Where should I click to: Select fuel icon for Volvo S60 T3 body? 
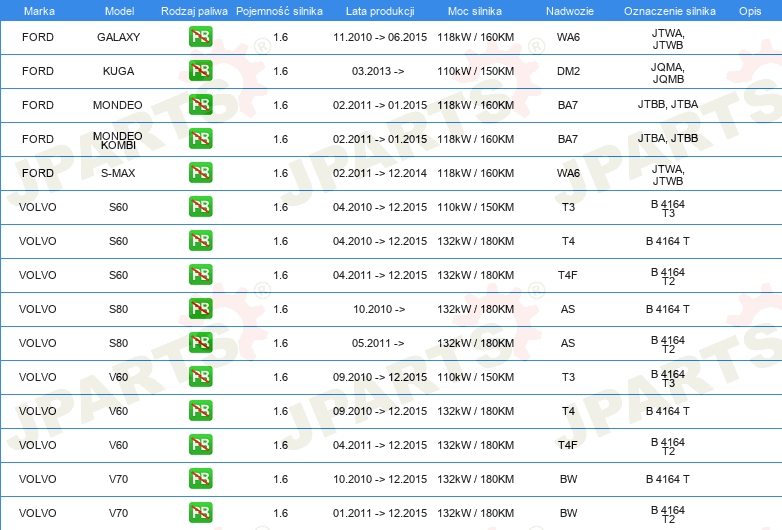[200, 207]
